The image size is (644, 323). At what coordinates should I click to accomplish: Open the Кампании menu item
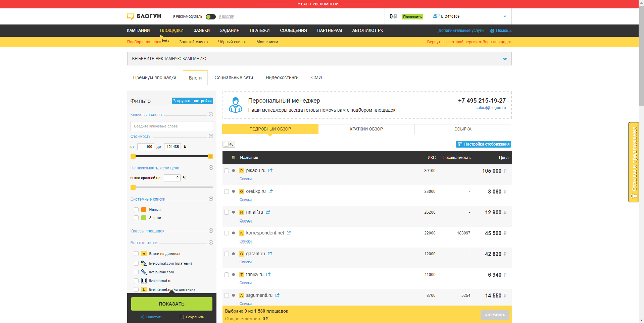point(138,31)
